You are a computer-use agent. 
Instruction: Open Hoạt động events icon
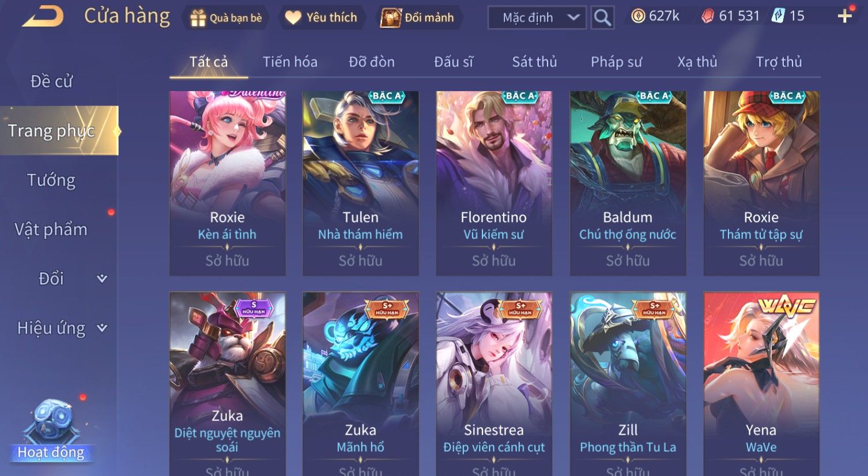pos(51,431)
